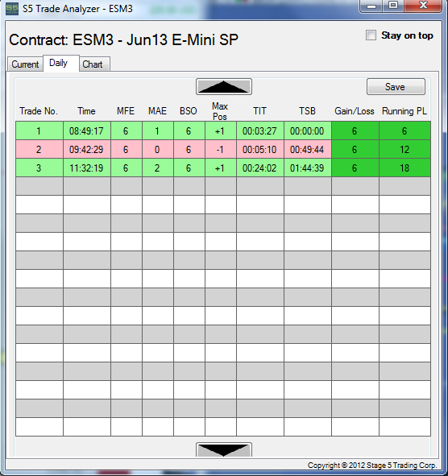Image resolution: width=448 pixels, height=476 pixels.
Task: Minimize the S5 Trade Analyzer window
Action: [371, 6]
